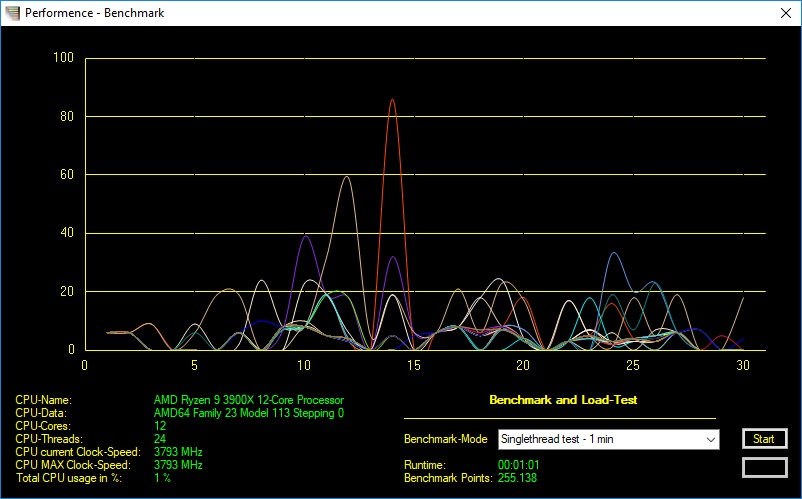
Task: Click the y-axis label 100 on the graph
Action: (63, 57)
